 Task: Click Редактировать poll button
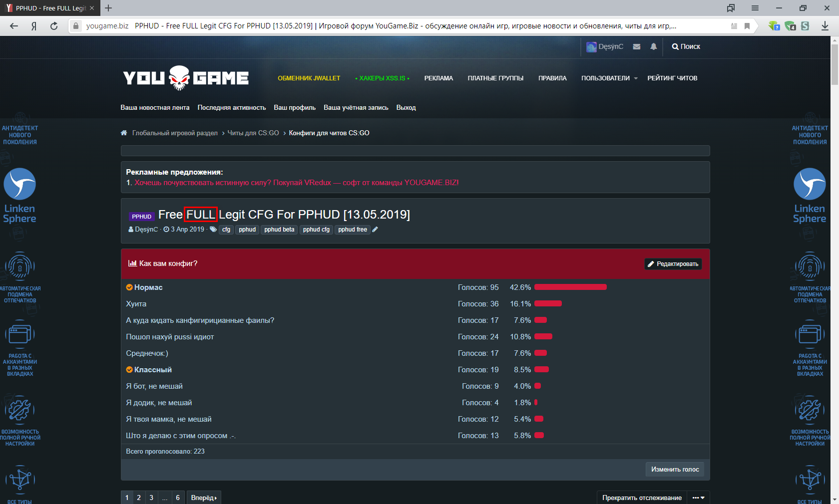(x=673, y=263)
